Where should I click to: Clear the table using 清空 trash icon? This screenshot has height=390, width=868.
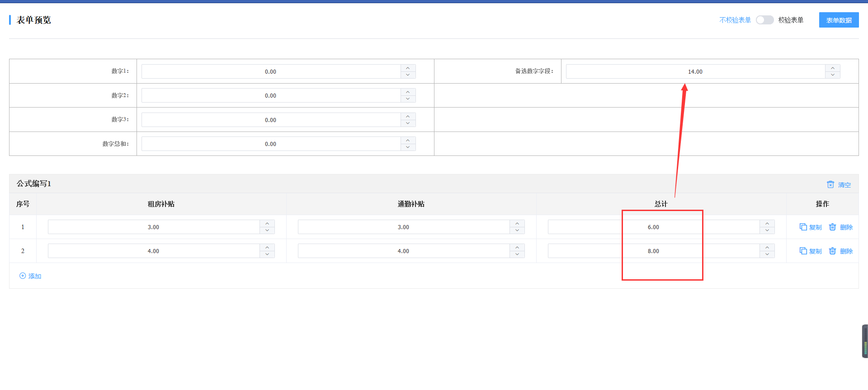(830, 184)
